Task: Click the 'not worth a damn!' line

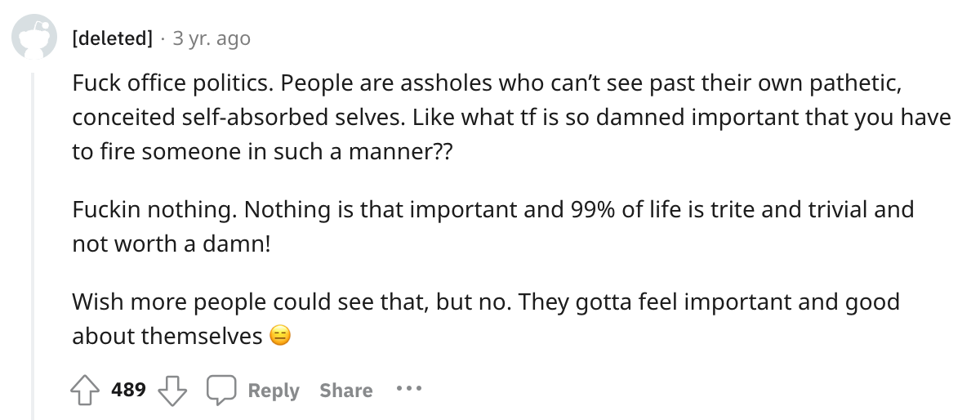Action: [x=171, y=244]
